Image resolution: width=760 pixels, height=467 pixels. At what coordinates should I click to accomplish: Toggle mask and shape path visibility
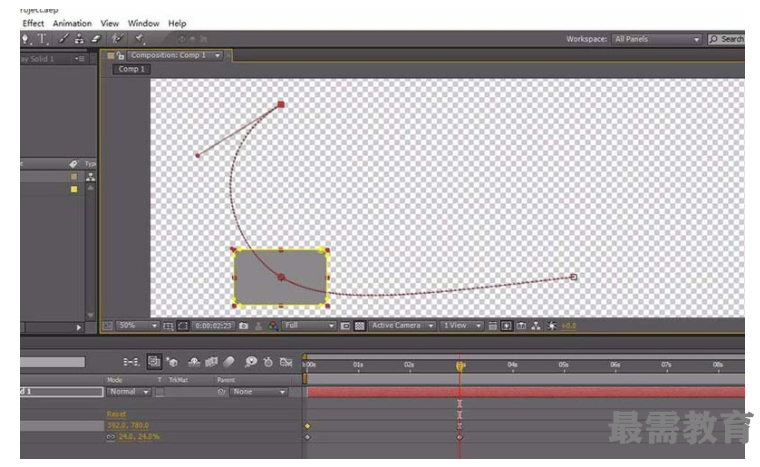183,326
